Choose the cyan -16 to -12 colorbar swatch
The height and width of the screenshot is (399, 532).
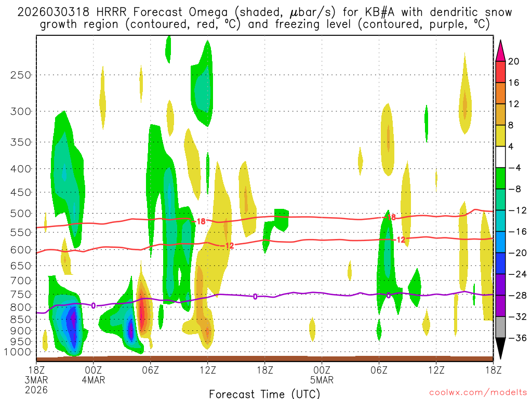click(x=500, y=221)
